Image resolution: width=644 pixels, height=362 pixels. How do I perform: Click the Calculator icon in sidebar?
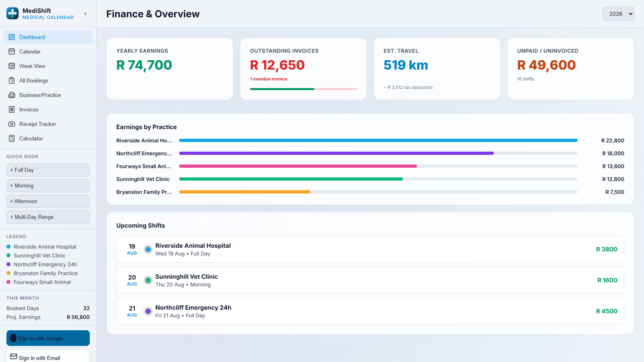tap(12, 138)
